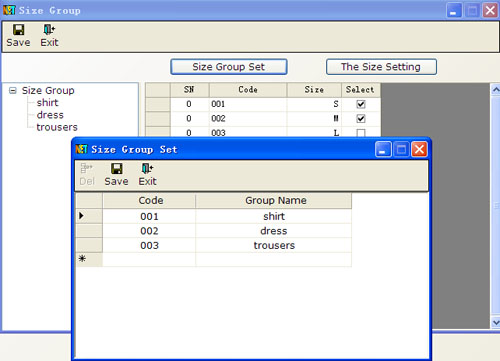Click the Code header in main grid
Screen dimensions: 500x361
(x=248, y=90)
